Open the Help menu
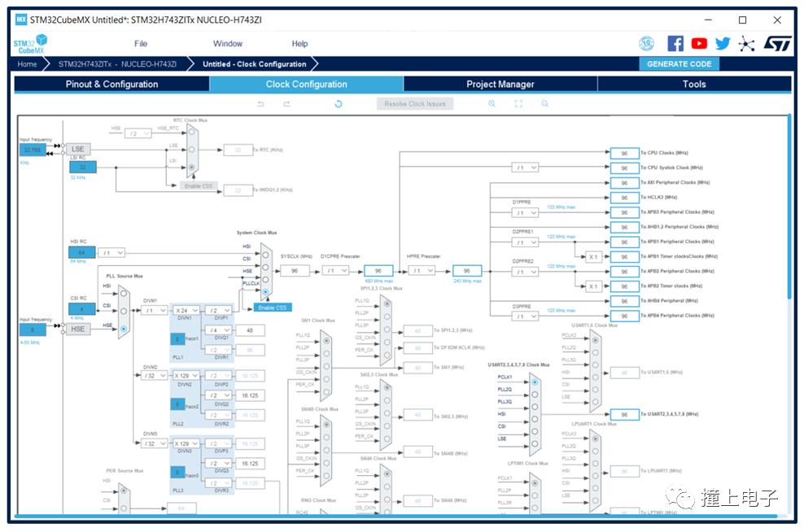This screenshot has height=532, width=804. (300, 44)
